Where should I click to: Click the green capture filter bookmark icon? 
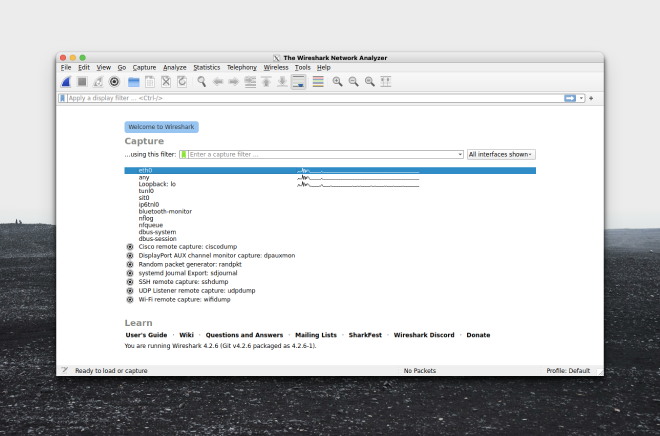click(184, 154)
